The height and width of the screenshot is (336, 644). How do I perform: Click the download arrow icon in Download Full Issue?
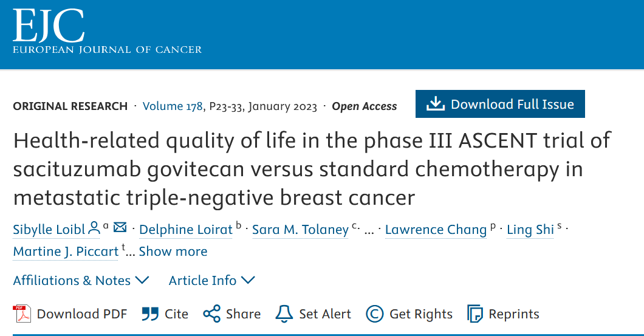point(436,104)
